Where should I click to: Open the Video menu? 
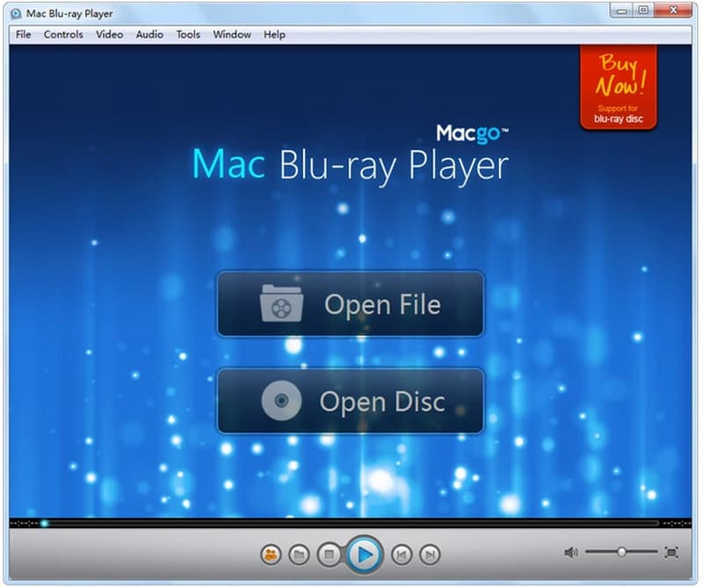coord(109,34)
